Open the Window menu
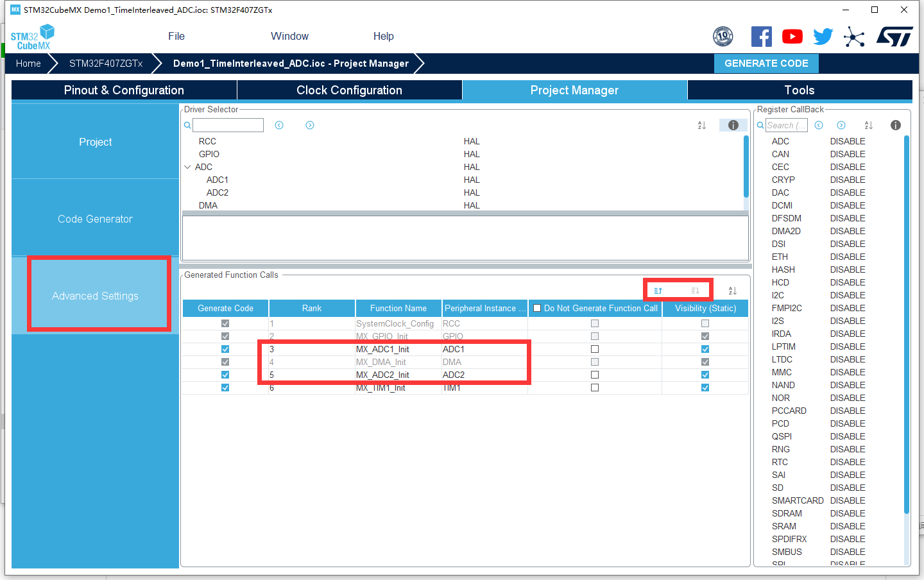The height and width of the screenshot is (580, 924). [289, 37]
